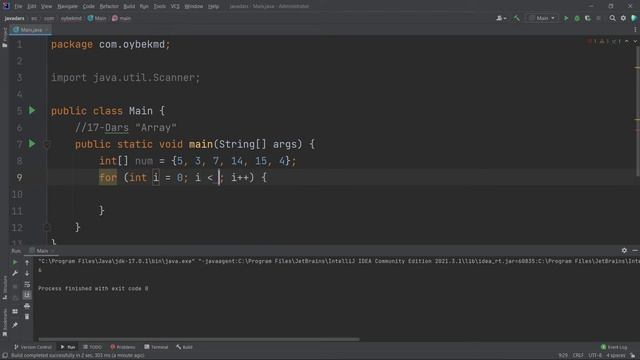
Task: Run with coverage from the top toolbar
Action: tap(588, 18)
